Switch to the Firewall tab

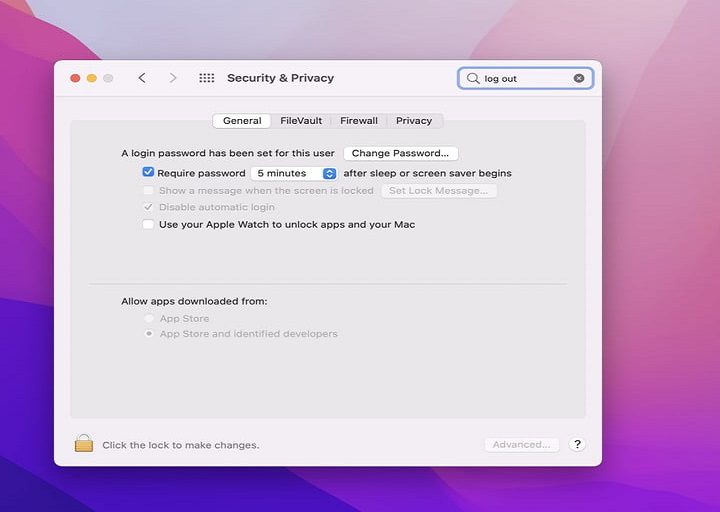click(359, 121)
